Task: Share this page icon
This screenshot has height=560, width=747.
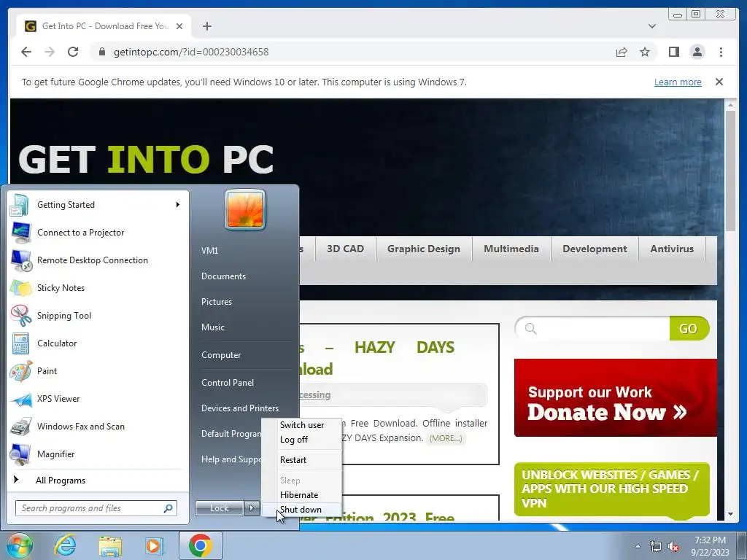Action: click(x=622, y=52)
